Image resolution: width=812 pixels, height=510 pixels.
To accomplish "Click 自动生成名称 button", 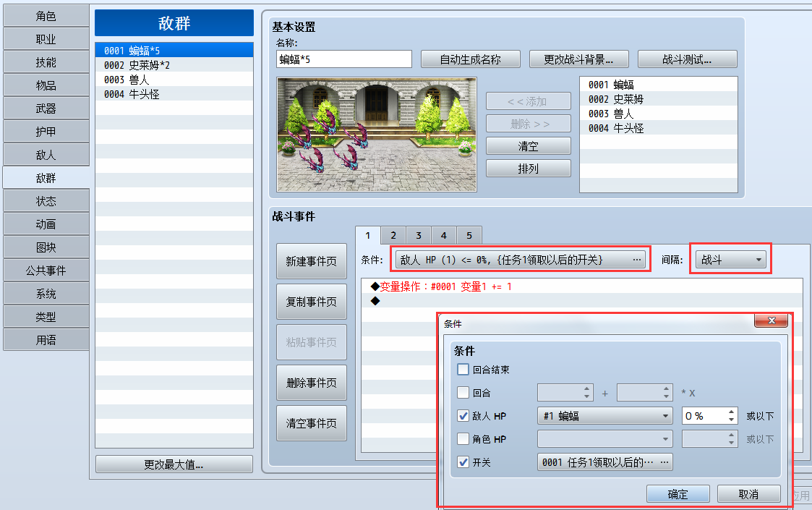I will coord(470,59).
